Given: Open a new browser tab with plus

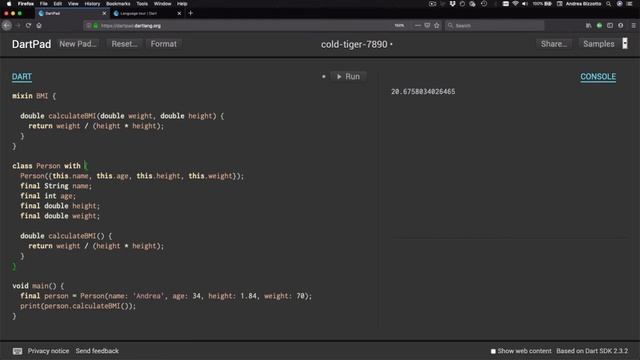Looking at the screenshot, I should [x=190, y=13].
